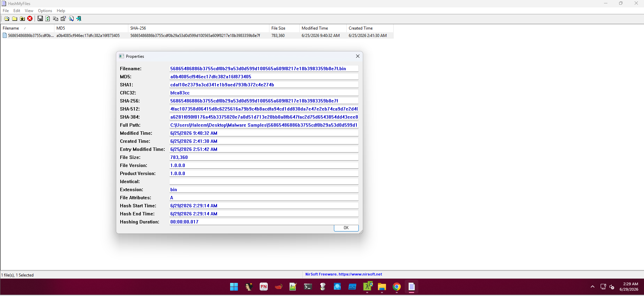This screenshot has width=644, height=296.
Task: Sort by the Filename column header
Action: pos(27,28)
